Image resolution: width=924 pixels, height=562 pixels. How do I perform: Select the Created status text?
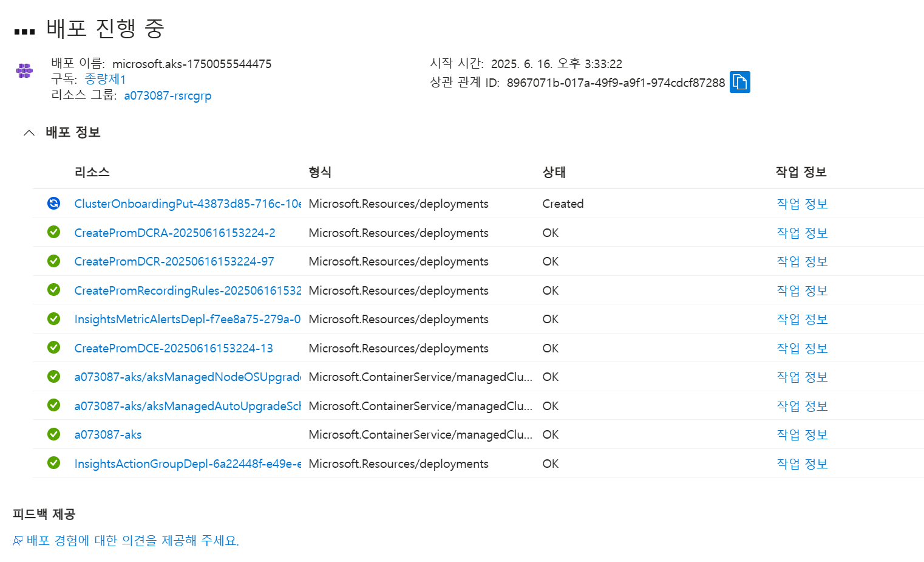[563, 204]
